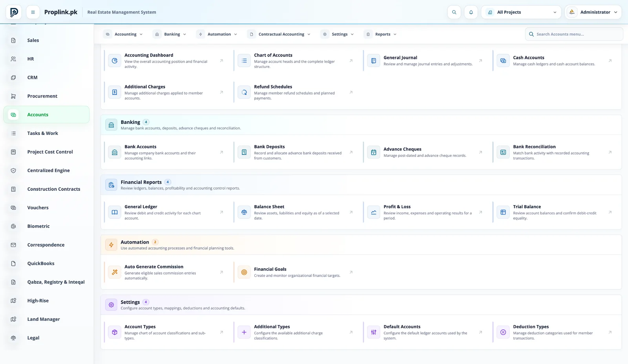Open High-Rise in the sidebar
The height and width of the screenshot is (364, 628).
pyautogui.click(x=46, y=300)
